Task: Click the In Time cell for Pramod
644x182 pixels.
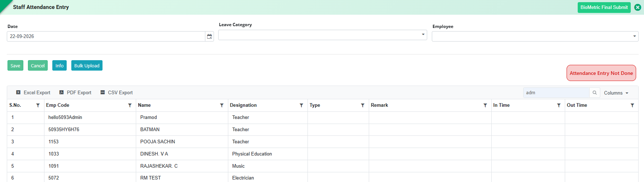Action: click(528, 118)
